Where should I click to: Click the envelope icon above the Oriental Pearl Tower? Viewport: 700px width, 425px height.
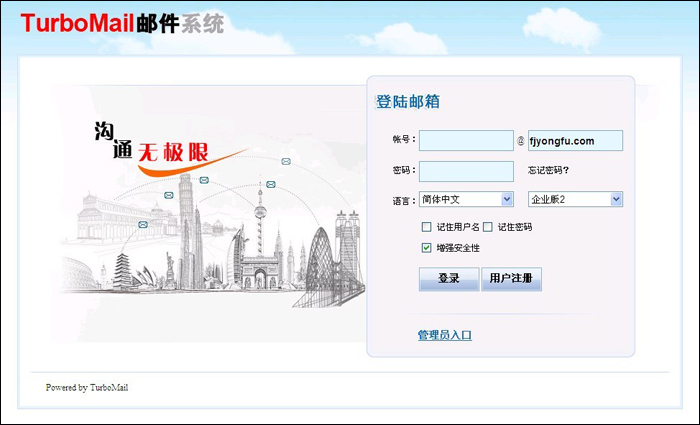tap(270, 184)
